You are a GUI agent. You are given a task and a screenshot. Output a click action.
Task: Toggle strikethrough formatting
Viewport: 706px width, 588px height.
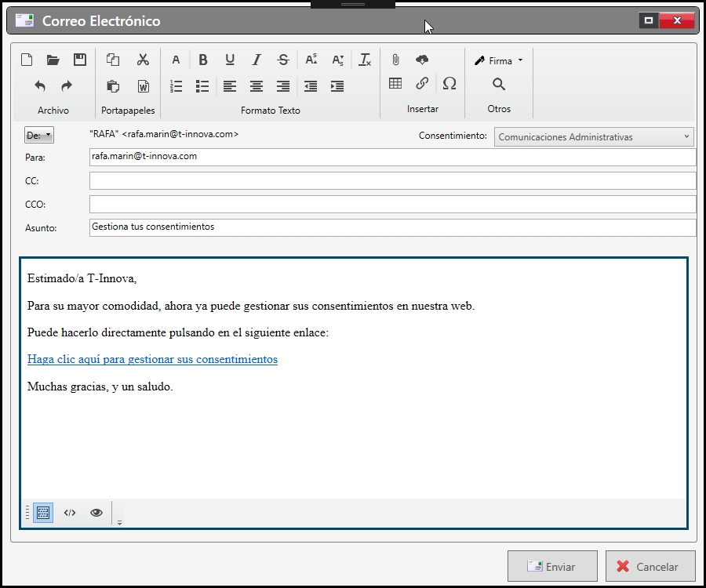point(283,60)
